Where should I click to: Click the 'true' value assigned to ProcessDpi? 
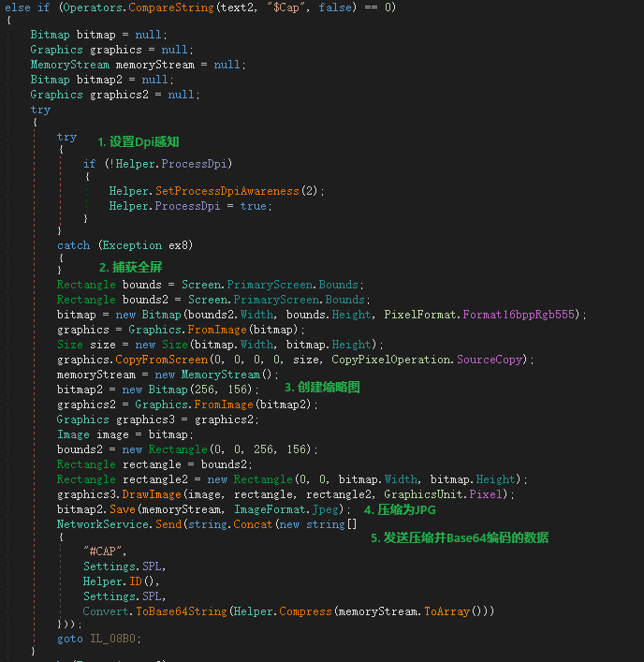254,206
